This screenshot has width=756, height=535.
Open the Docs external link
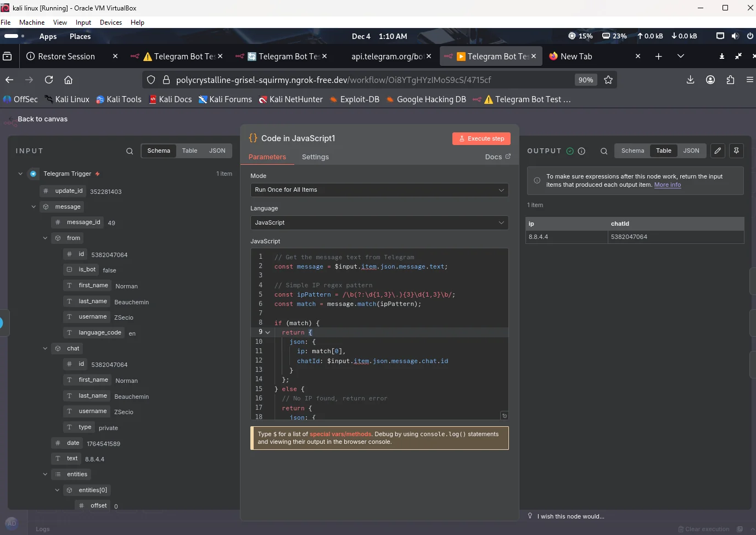pos(497,157)
